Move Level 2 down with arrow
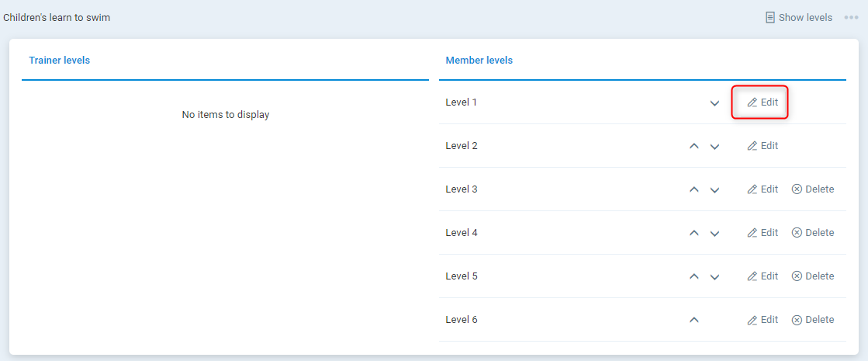 tap(714, 147)
